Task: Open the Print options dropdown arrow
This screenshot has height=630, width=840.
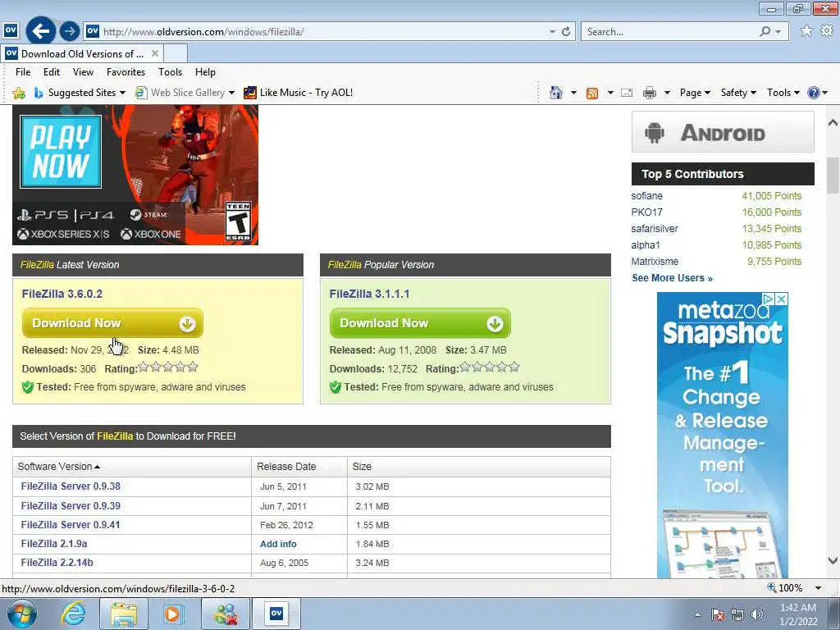Action: click(667, 93)
